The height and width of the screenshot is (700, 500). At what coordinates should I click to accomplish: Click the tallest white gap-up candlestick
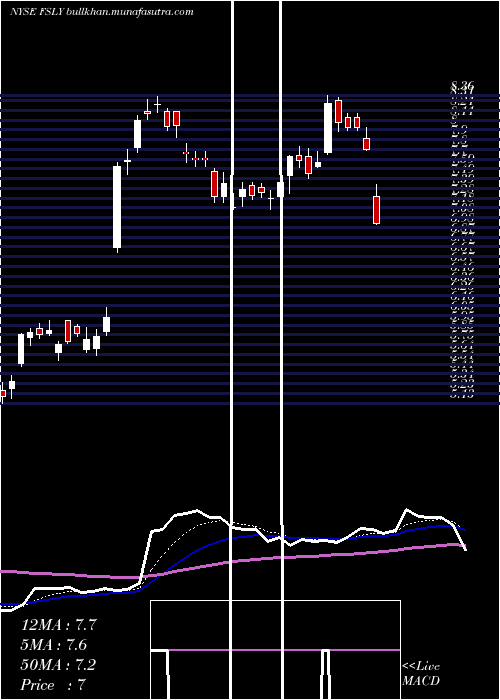(117, 207)
